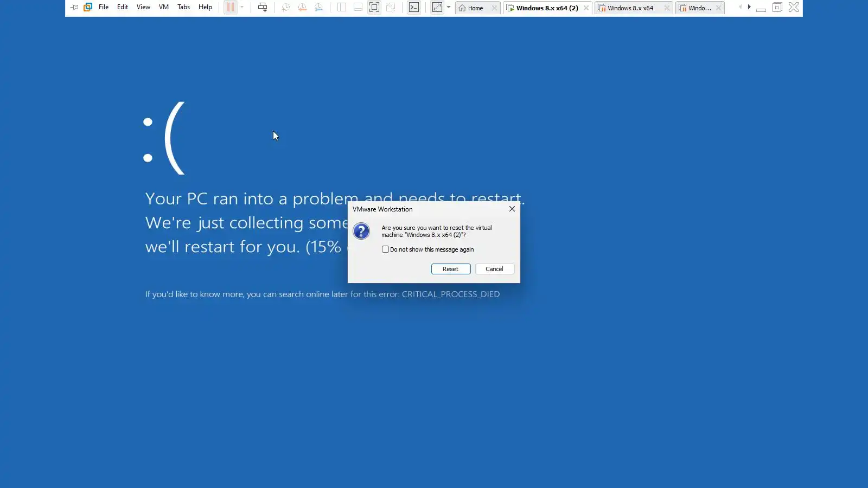The height and width of the screenshot is (488, 868).
Task: Open the VM menu
Action: tap(164, 7)
